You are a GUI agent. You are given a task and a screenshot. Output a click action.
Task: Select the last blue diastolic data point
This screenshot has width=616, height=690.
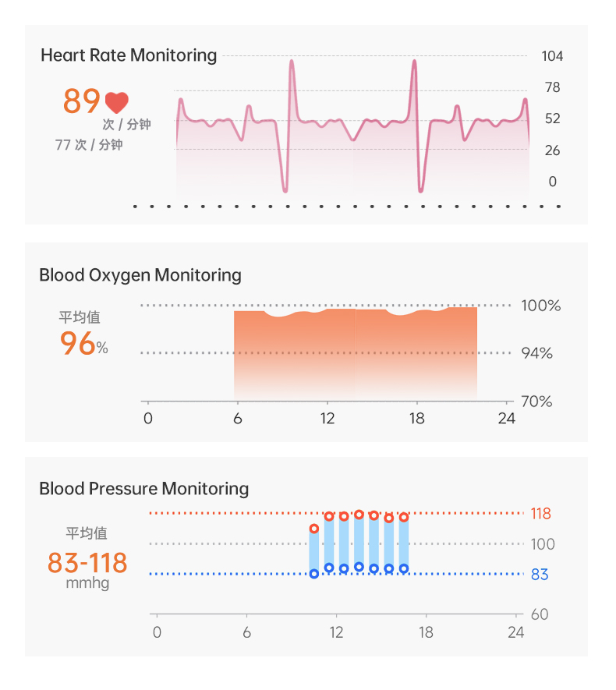[x=404, y=568]
